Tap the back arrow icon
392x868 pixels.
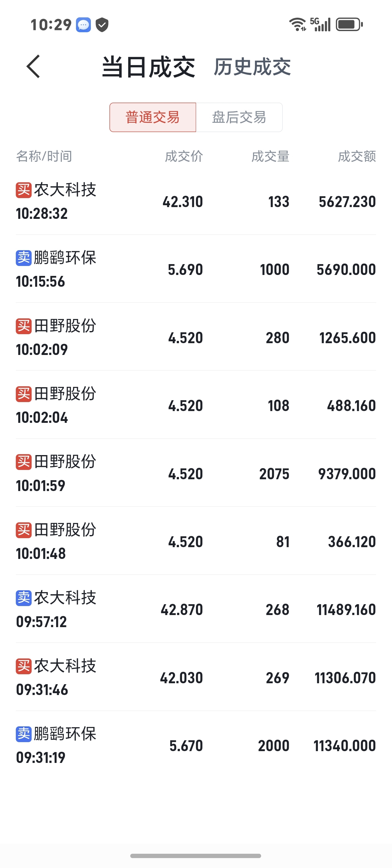click(x=33, y=66)
